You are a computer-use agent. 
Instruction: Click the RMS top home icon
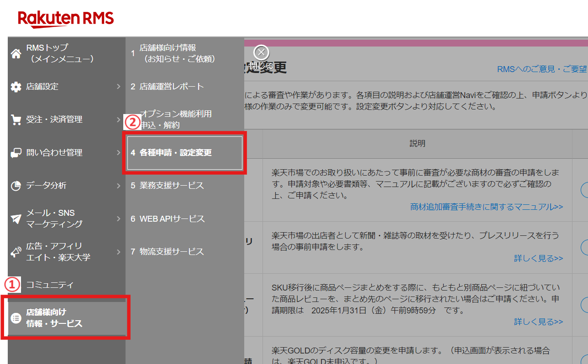pyautogui.click(x=16, y=54)
